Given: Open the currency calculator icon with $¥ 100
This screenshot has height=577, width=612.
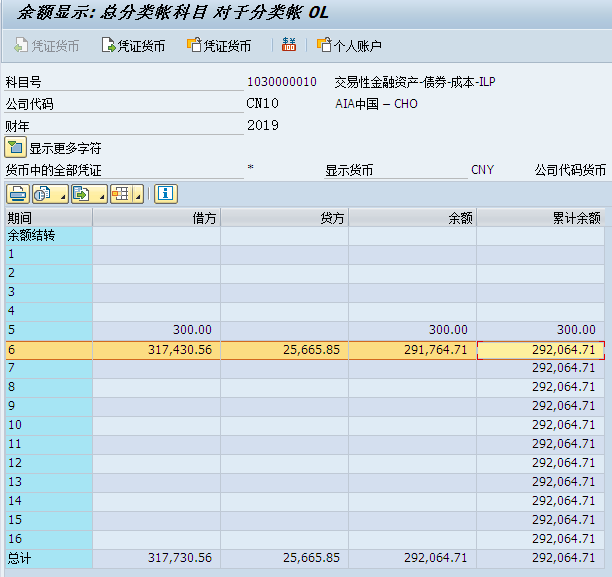Looking at the screenshot, I should (x=289, y=45).
